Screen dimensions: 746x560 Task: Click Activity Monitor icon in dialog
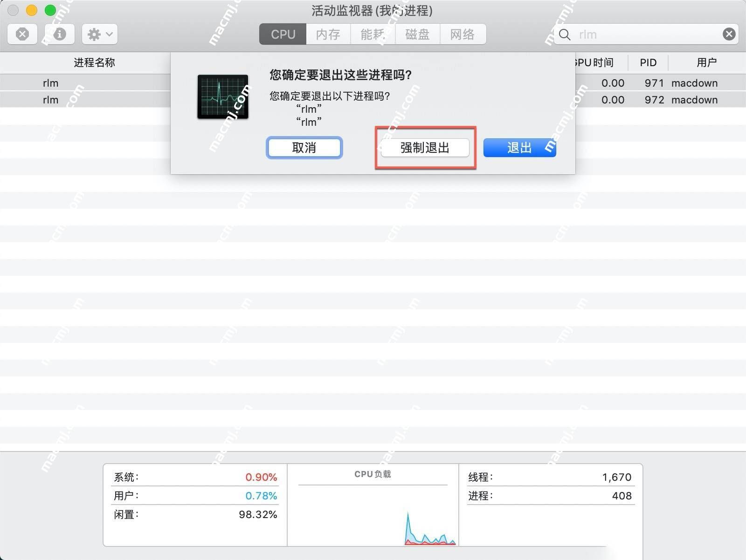[x=223, y=97]
